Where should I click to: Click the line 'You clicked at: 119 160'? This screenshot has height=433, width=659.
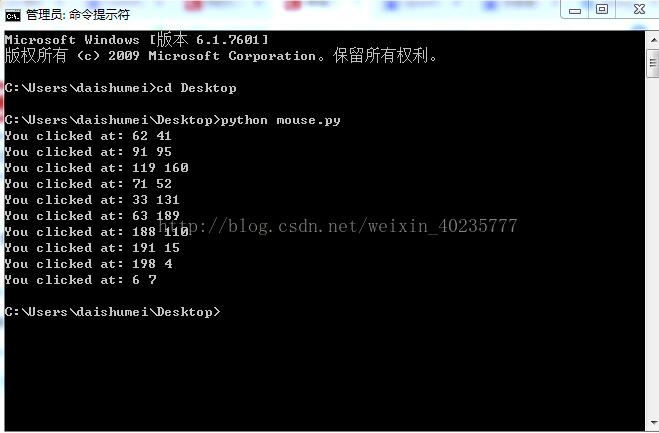click(97, 168)
